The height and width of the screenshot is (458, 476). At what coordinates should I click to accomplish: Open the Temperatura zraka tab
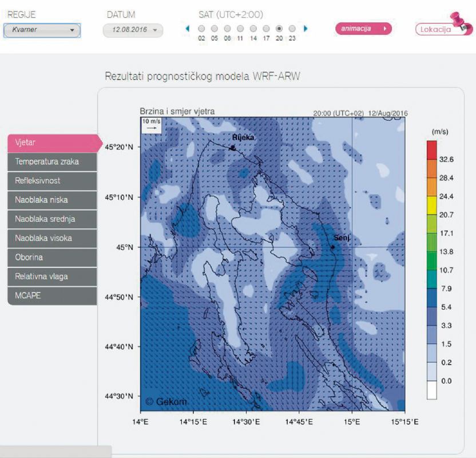point(51,161)
